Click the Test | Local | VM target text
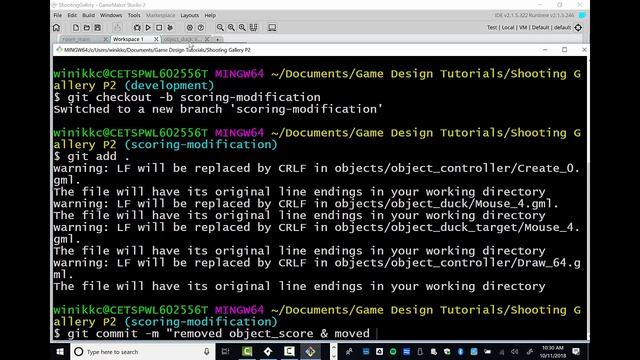 529,28
